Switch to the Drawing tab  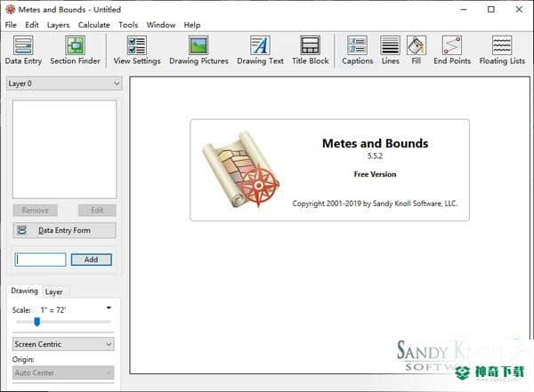(25, 291)
